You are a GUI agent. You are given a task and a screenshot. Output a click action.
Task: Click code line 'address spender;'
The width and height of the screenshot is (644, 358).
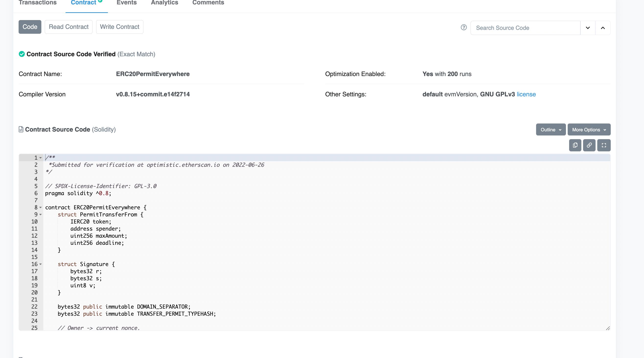click(x=95, y=229)
